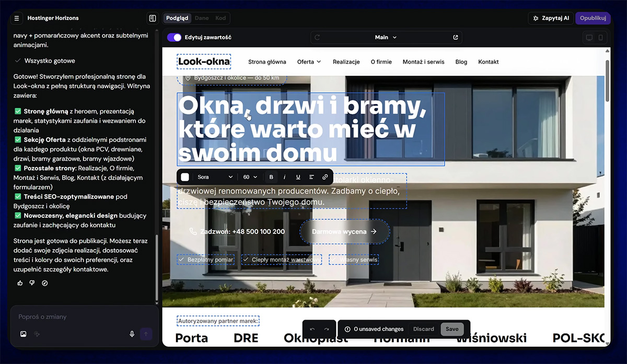This screenshot has height=364, width=627.
Task: Click the Darmowa wycena button
Action: tap(345, 231)
